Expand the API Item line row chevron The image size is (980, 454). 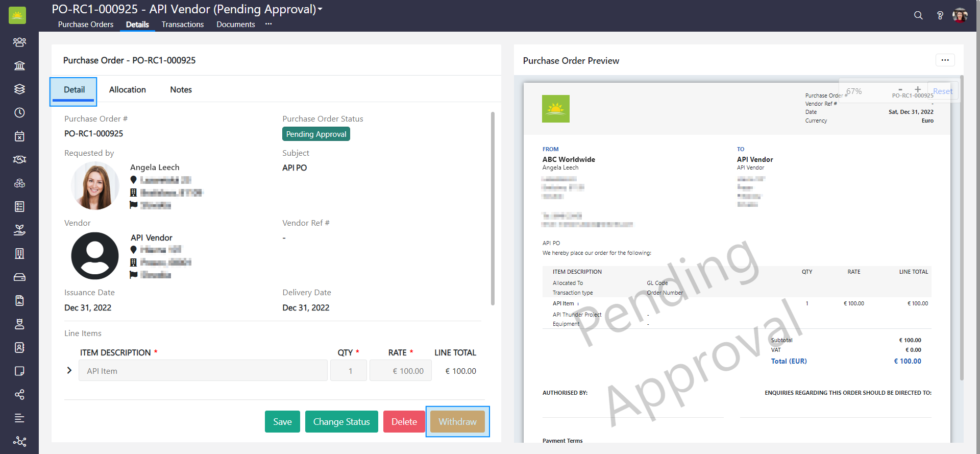click(x=69, y=370)
